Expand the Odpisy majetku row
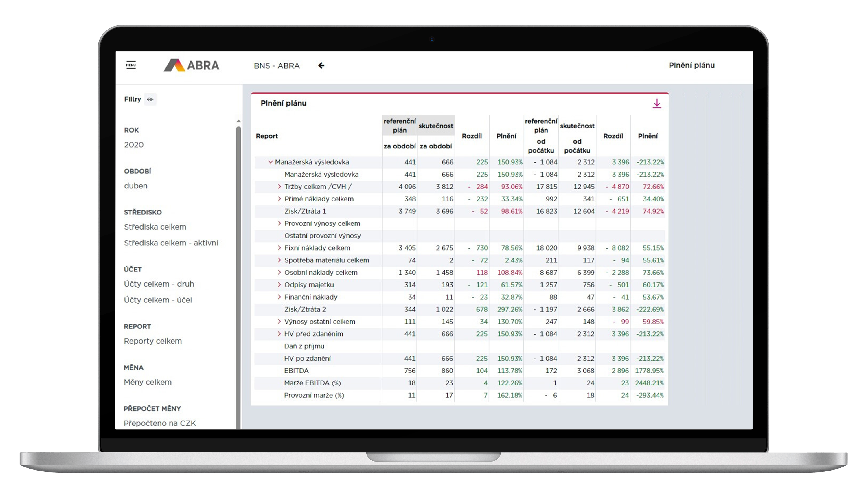 click(x=279, y=285)
